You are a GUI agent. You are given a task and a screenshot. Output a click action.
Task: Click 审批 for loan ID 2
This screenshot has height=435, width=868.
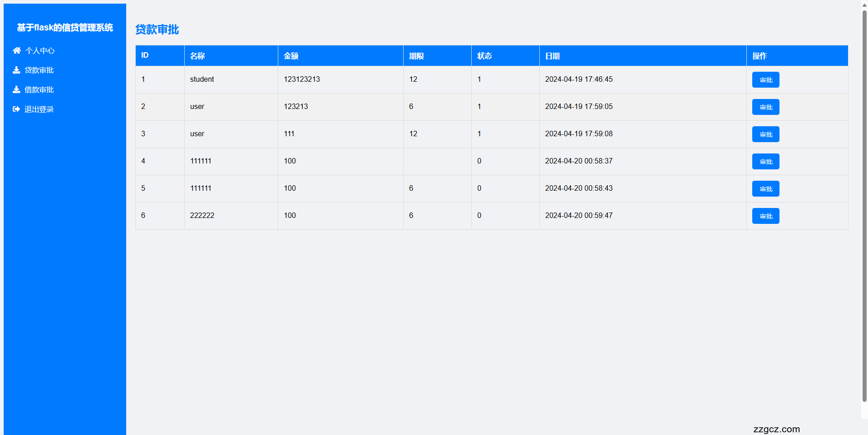pyautogui.click(x=765, y=107)
